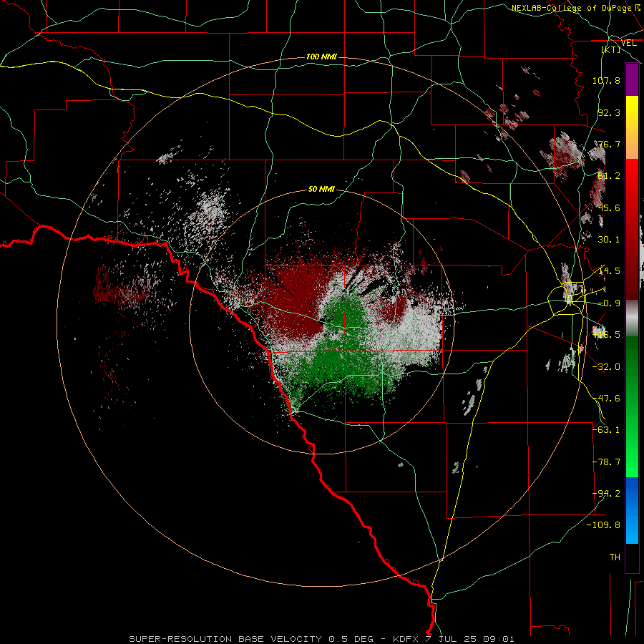Click the -0.9 velocity scale value
The width and height of the screenshot is (644, 644).
(x=609, y=303)
